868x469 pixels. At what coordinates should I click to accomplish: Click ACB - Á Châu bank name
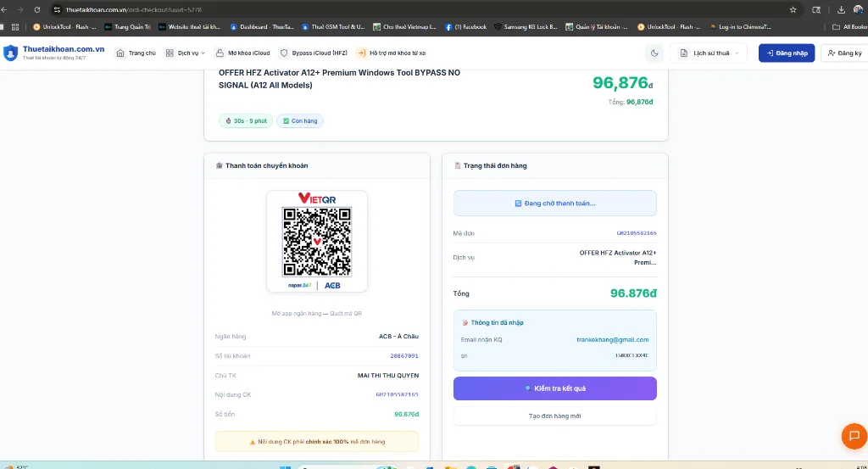tap(398, 337)
